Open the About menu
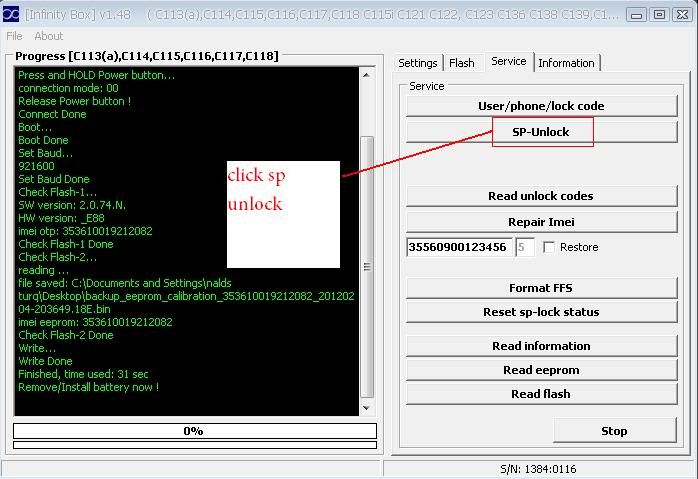698x479 pixels. coord(49,36)
